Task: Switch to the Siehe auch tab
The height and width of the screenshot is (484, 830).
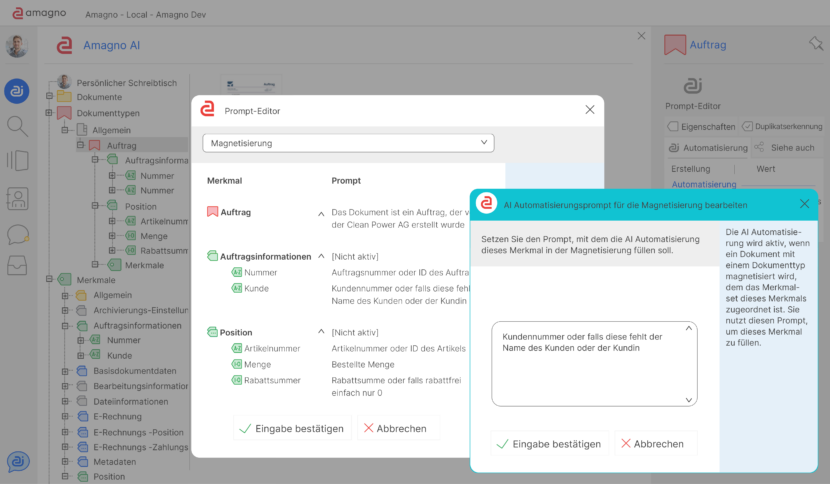Action: point(784,148)
